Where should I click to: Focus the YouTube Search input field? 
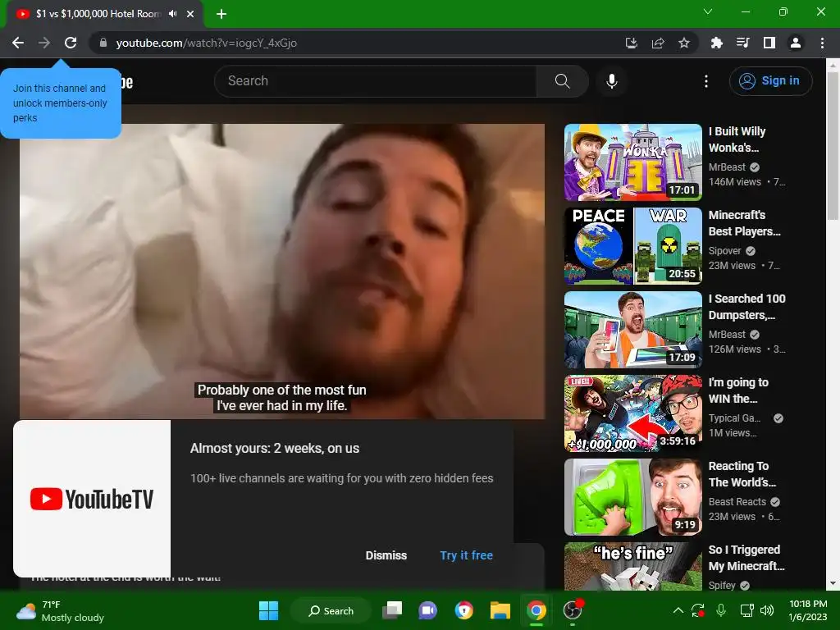pos(376,81)
